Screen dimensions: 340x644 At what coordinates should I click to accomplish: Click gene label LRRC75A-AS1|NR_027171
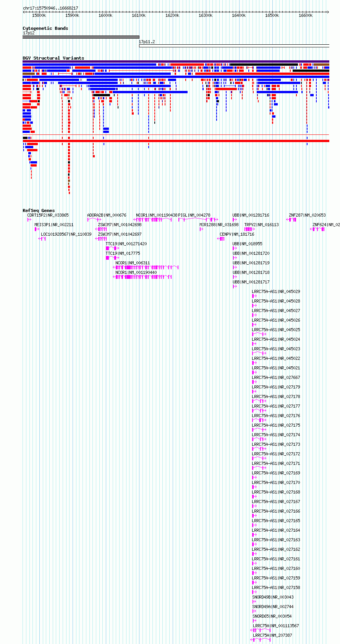point(276,463)
